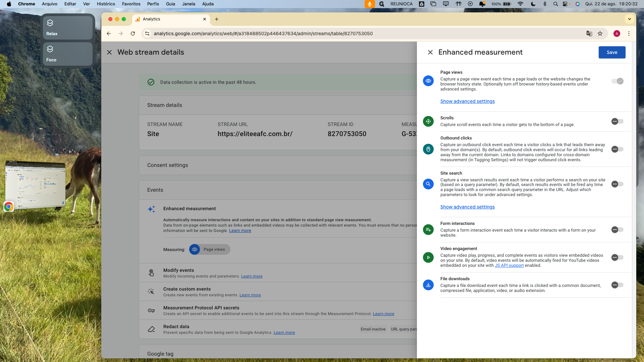Image resolution: width=644 pixels, height=362 pixels.
Task: Click the translate page icon
Action: [589, 34]
